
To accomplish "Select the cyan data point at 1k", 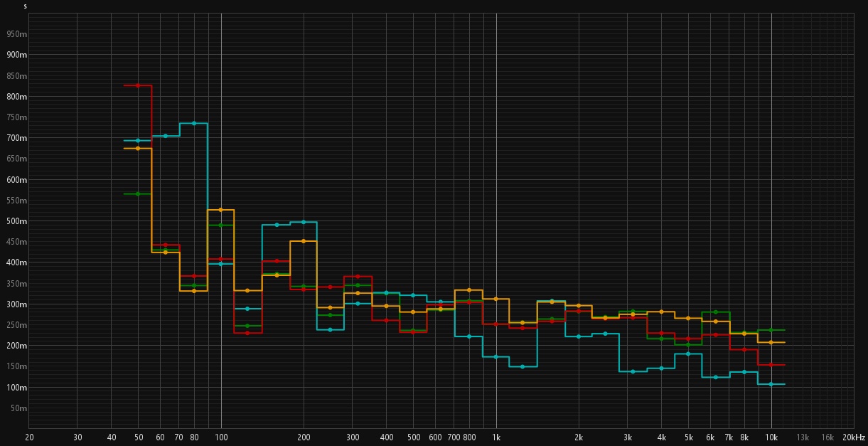I will [496, 356].
